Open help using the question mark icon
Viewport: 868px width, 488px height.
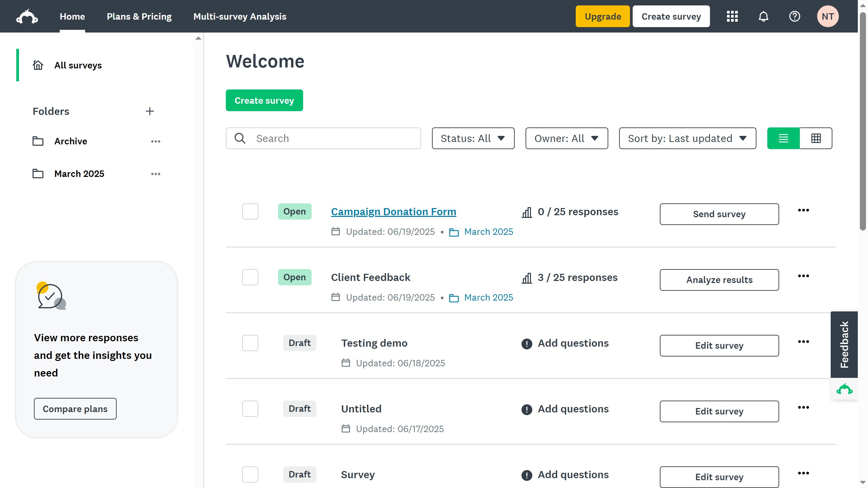click(x=795, y=16)
